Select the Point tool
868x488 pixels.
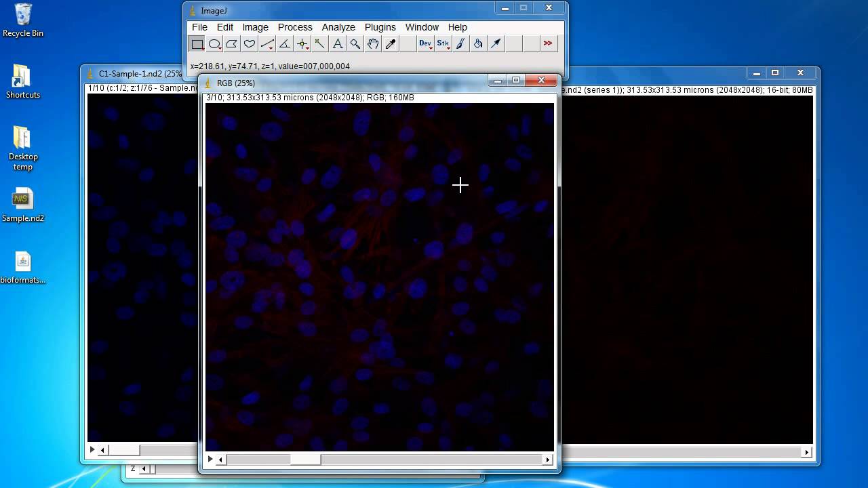tap(302, 44)
